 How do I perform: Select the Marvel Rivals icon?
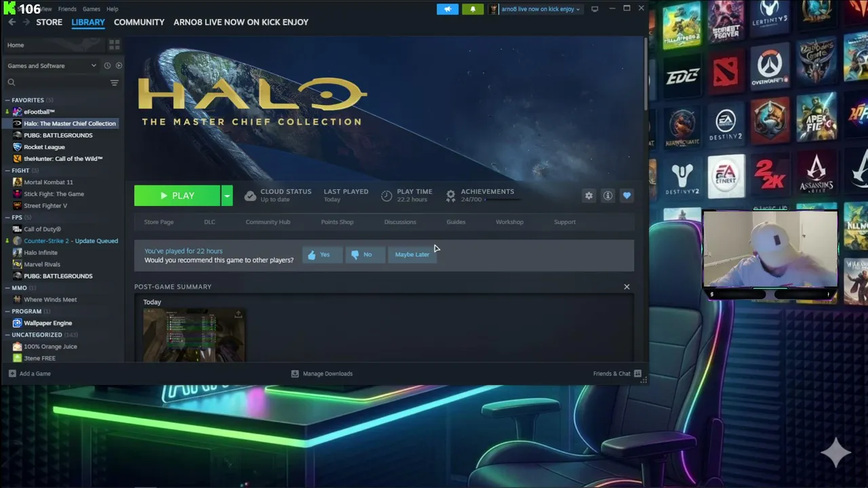tap(18, 264)
